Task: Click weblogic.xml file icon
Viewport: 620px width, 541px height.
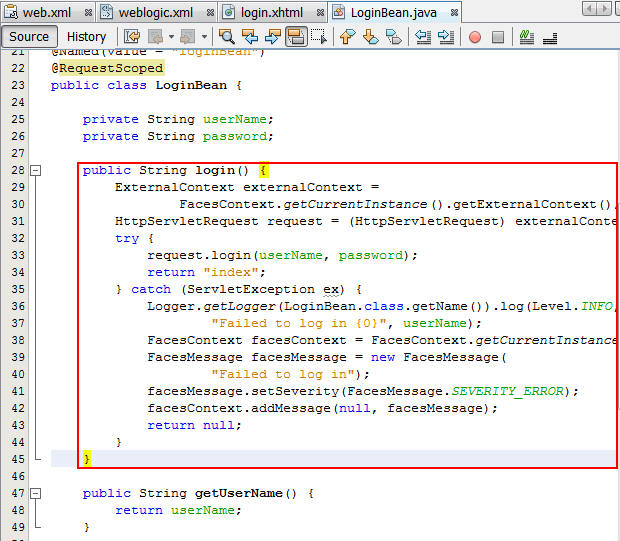Action: tap(106, 12)
